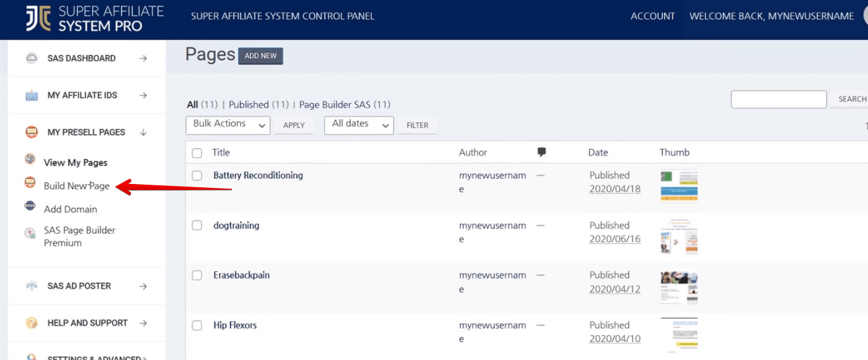Click My Presell Pages monitor icon
The image size is (868, 360).
click(32, 132)
